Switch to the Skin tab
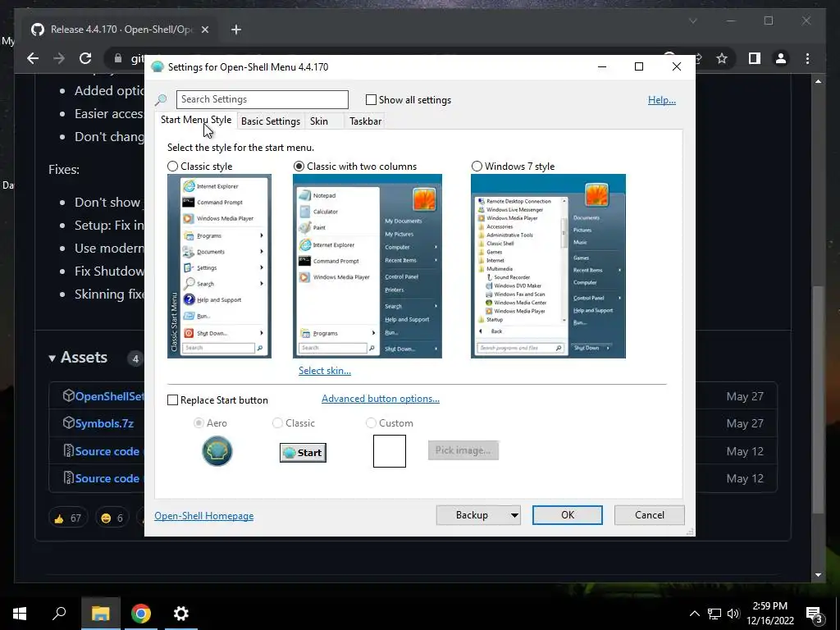The width and height of the screenshot is (840, 630). pyautogui.click(x=319, y=121)
